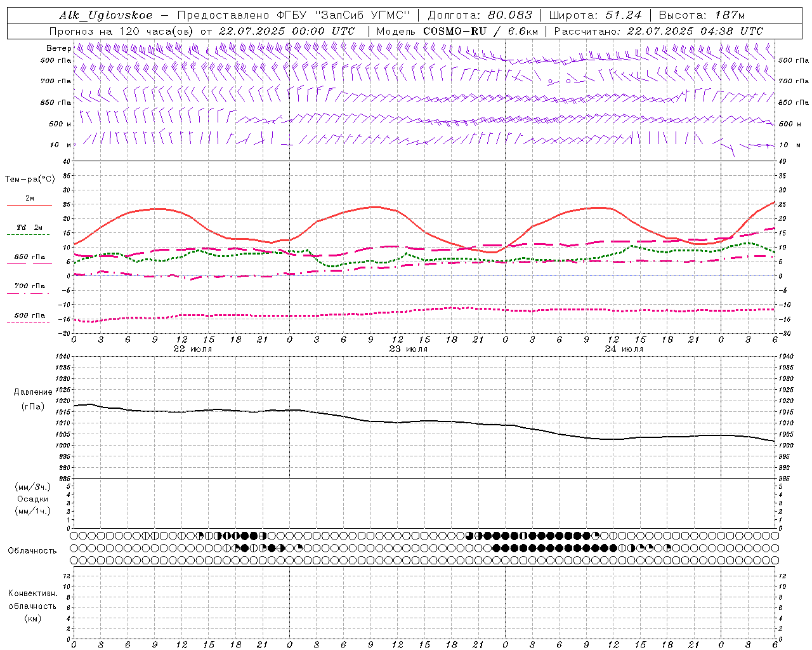Click the 'Высота: 187м' header field
The image size is (812, 650).
(x=702, y=15)
